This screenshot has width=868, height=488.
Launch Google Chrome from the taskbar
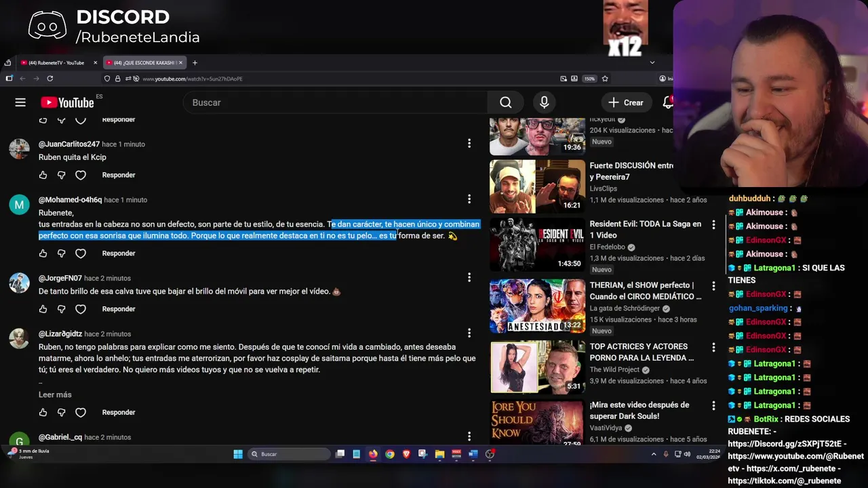pyautogui.click(x=390, y=454)
